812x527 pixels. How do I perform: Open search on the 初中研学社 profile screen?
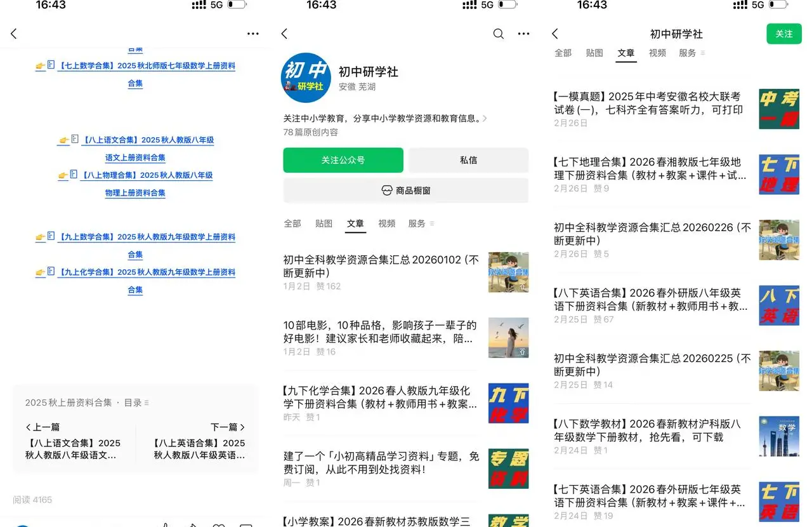click(499, 34)
